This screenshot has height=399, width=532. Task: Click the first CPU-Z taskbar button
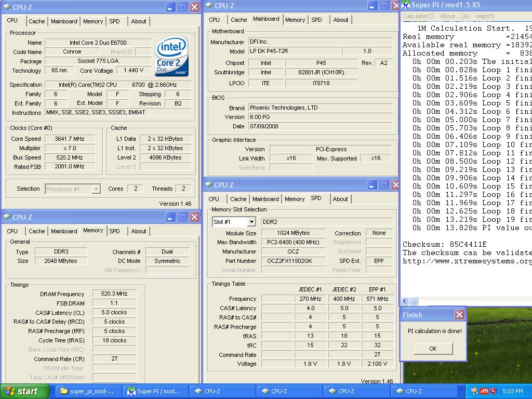pos(221,391)
